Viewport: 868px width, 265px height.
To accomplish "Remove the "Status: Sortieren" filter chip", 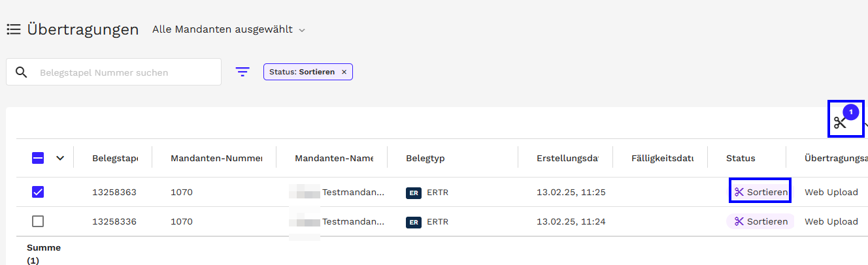I will [x=344, y=72].
